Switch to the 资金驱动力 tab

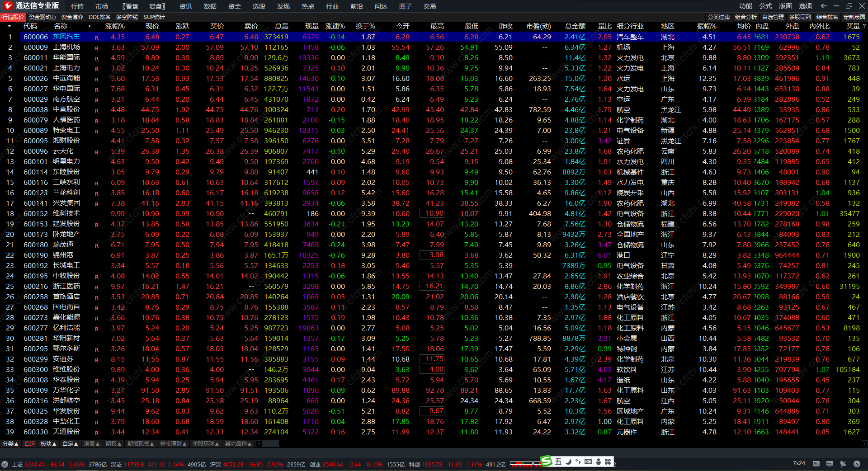(x=42, y=17)
